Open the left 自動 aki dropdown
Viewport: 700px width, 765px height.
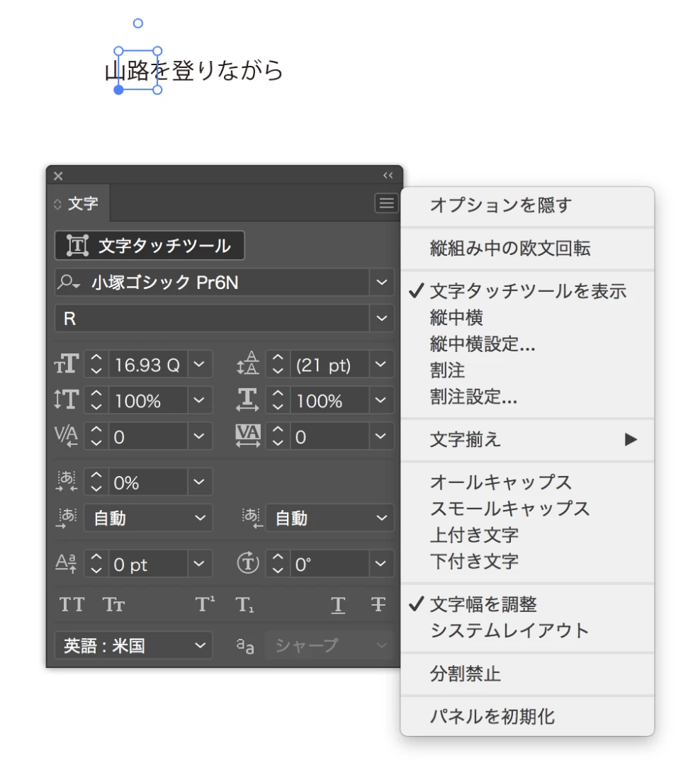click(148, 518)
